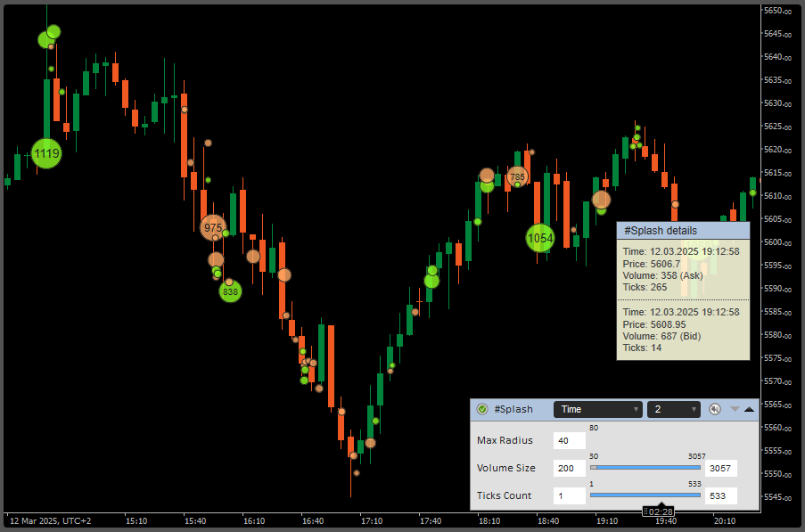Viewport: 805px width, 532px height.
Task: Click the gray down arrow in Splash header
Action: (x=733, y=409)
